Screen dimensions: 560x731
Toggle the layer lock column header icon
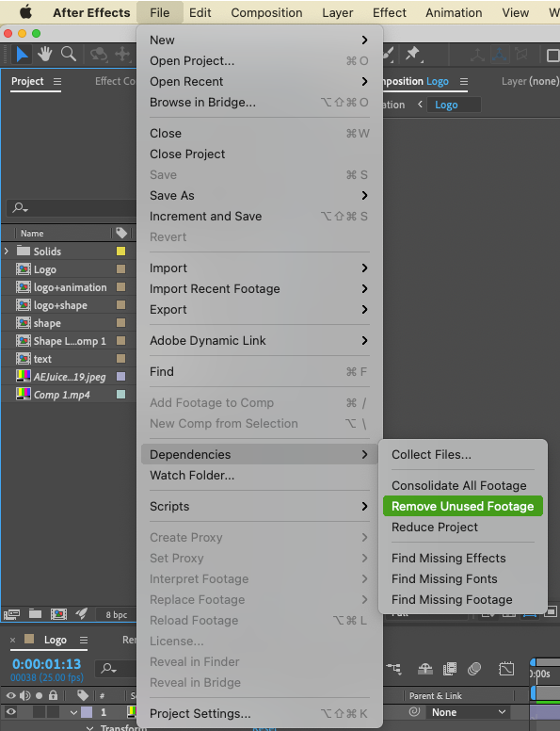[x=53, y=695]
